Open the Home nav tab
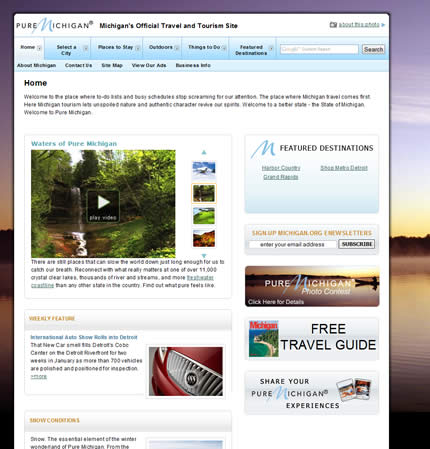430x449 pixels. pyautogui.click(x=28, y=47)
